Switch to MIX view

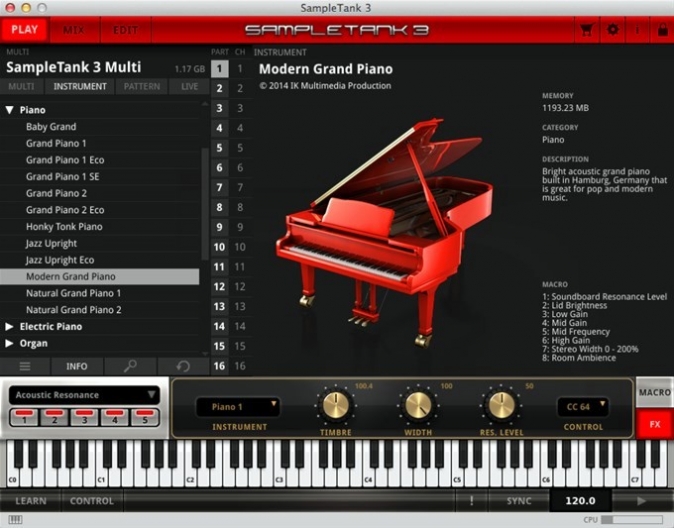(x=74, y=30)
